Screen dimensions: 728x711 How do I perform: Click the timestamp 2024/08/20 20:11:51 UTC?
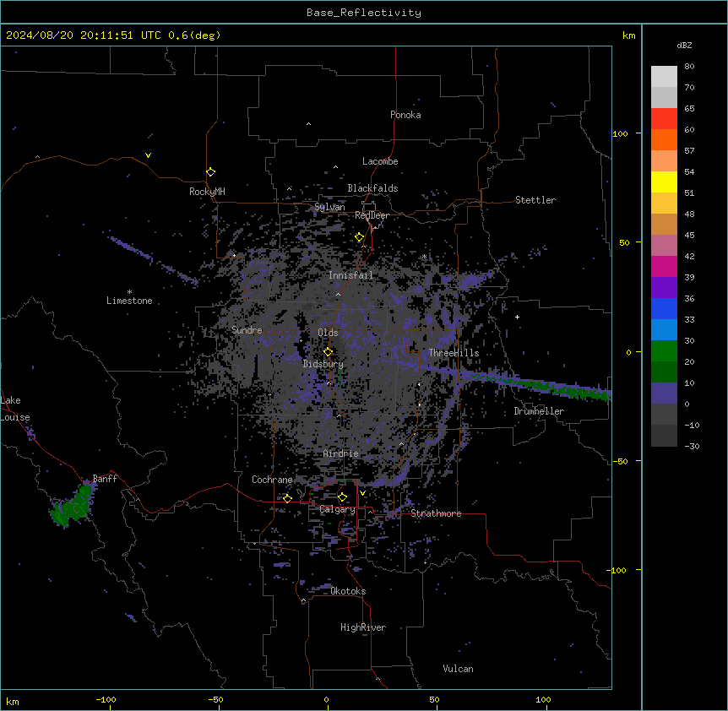tap(83, 35)
